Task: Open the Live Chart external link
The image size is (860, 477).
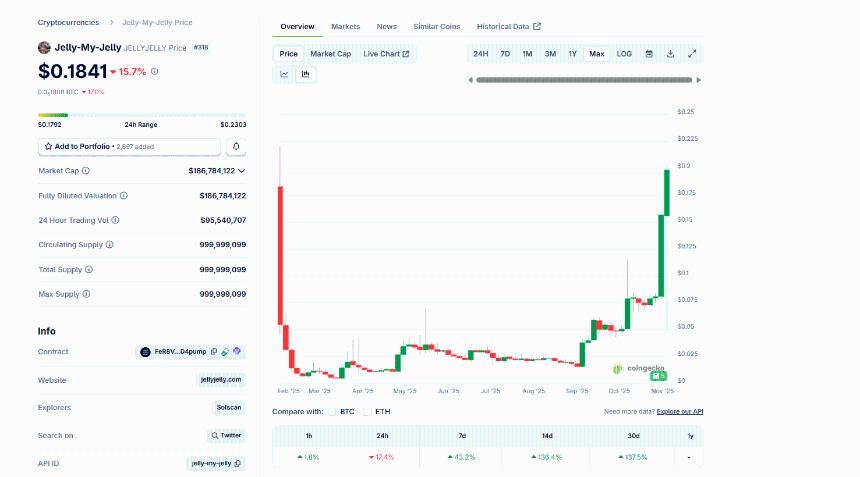Action: [386, 54]
